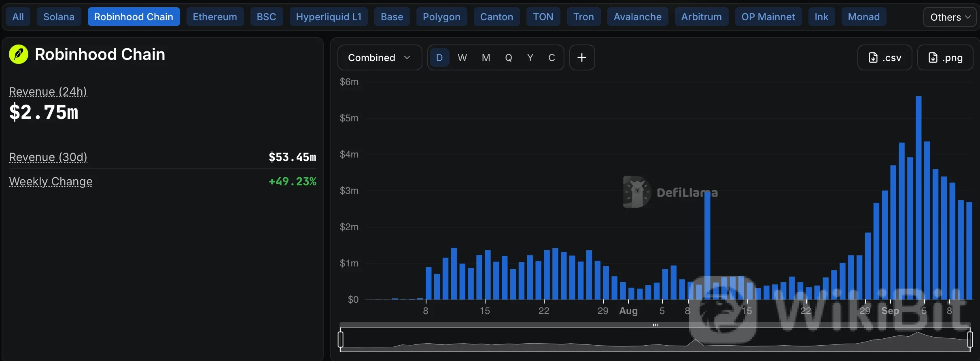Click the Robinhood Chain feather logo icon

click(x=19, y=54)
